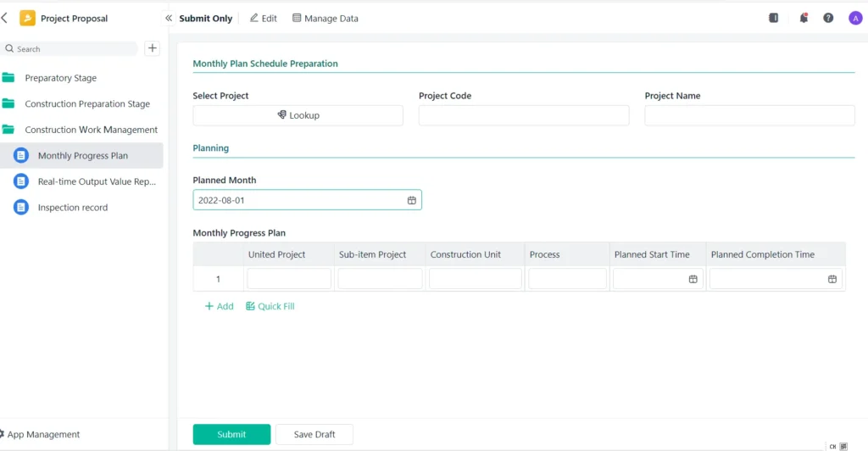Viewport: 868px width, 451px height.
Task: Click the Save Draft button
Action: tap(314, 434)
